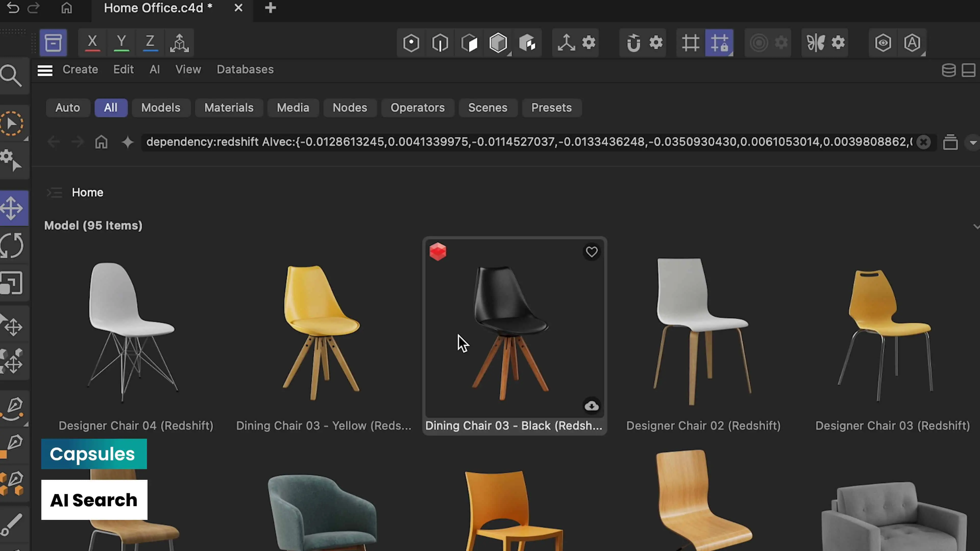Clear the search query with X button

pyautogui.click(x=923, y=142)
